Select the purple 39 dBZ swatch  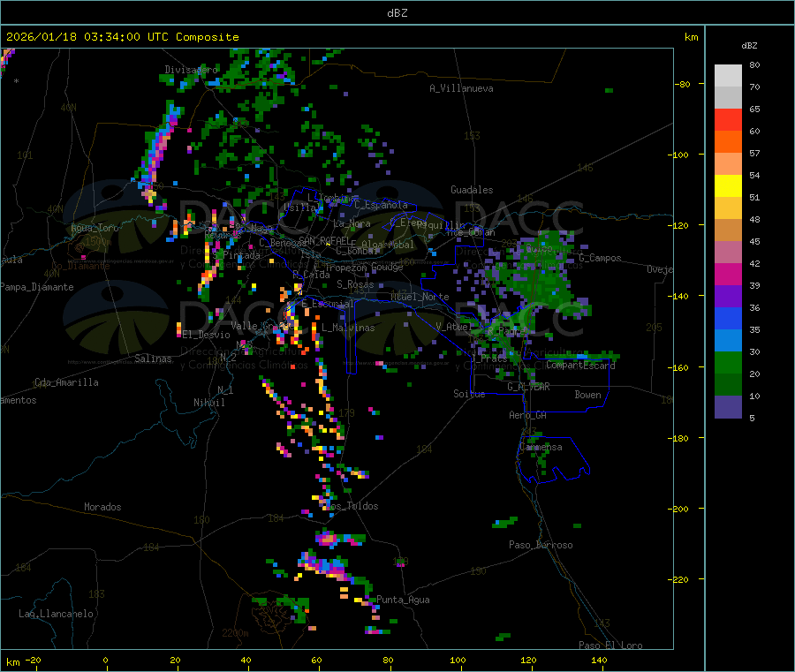(728, 297)
